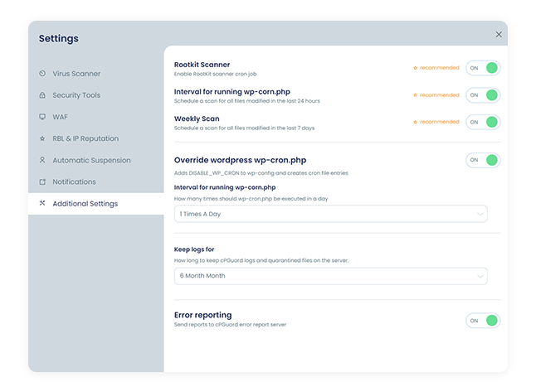The height and width of the screenshot is (392, 536).
Task: Expand the Keep logs for dropdown
Action: coord(330,276)
